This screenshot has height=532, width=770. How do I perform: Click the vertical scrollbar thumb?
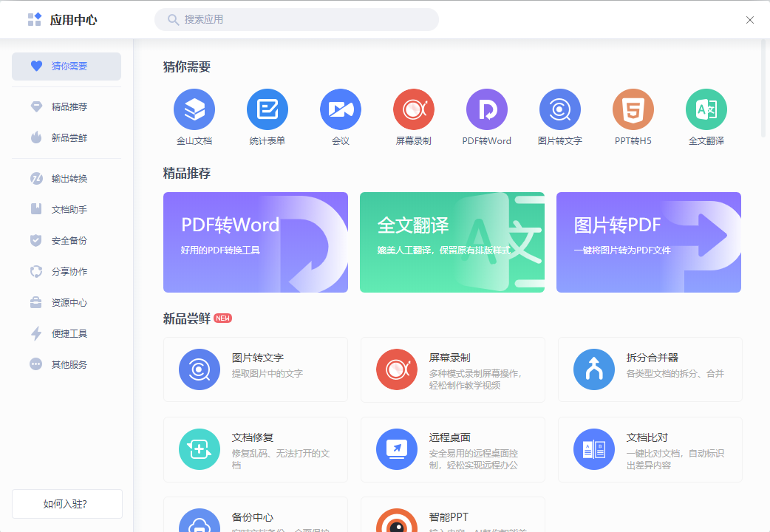coord(763,89)
